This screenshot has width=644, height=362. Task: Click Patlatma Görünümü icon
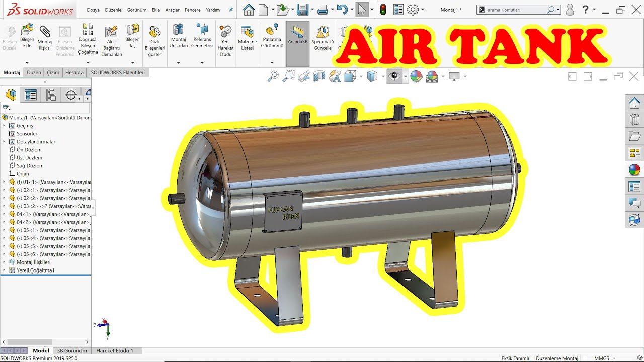point(272,30)
